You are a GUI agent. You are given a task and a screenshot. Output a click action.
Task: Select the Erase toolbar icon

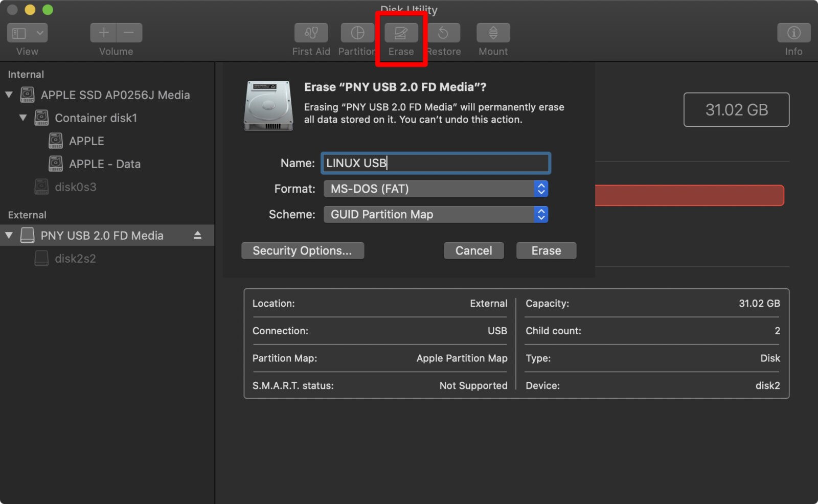[x=401, y=32]
